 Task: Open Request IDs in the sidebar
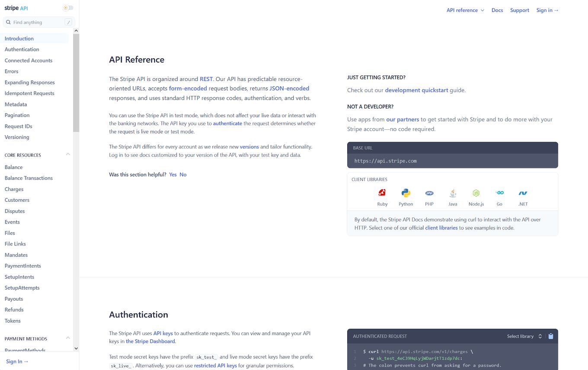(18, 126)
